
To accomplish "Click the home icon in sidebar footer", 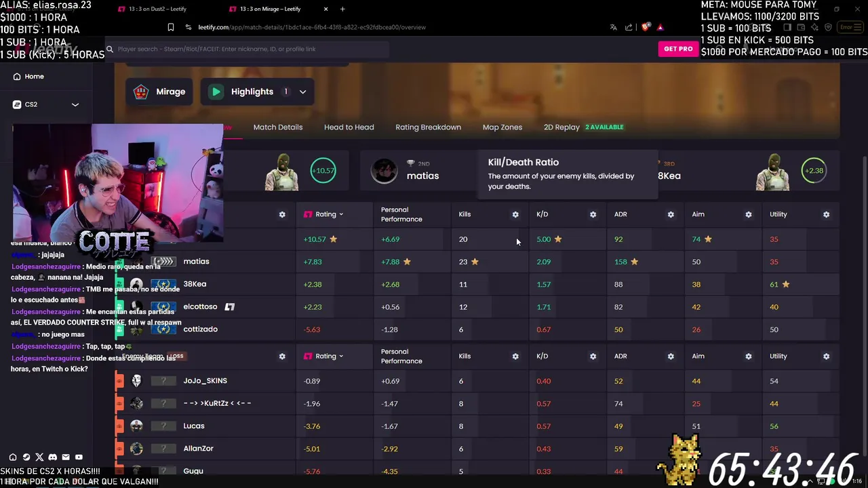I will click(13, 457).
